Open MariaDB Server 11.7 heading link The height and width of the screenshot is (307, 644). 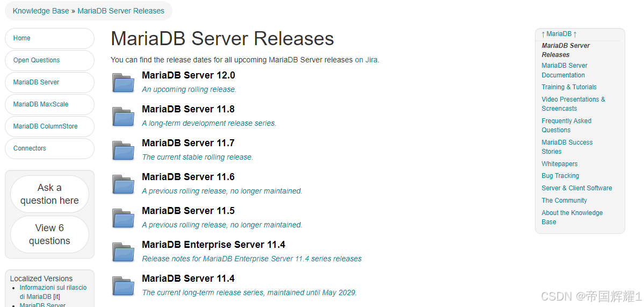coord(188,142)
